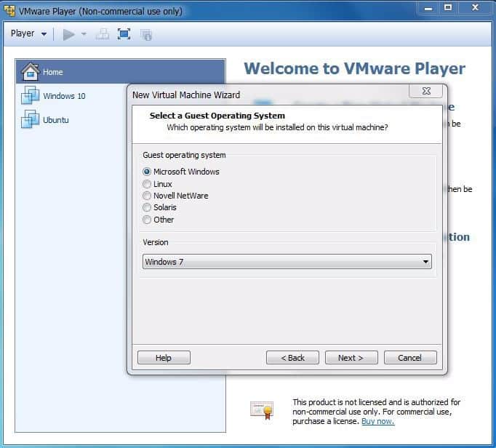Choose Novell NetWare radio button
Screen dimensions: 496x448
point(146,196)
